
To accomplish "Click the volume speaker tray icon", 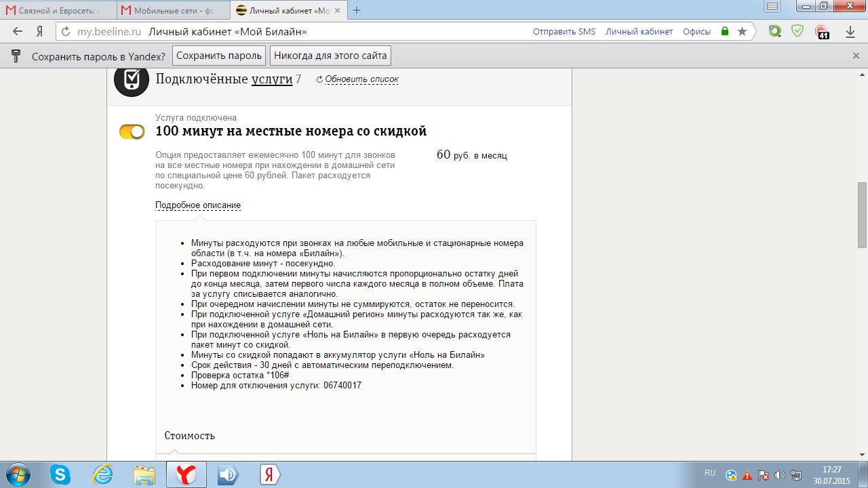I will coord(779,475).
